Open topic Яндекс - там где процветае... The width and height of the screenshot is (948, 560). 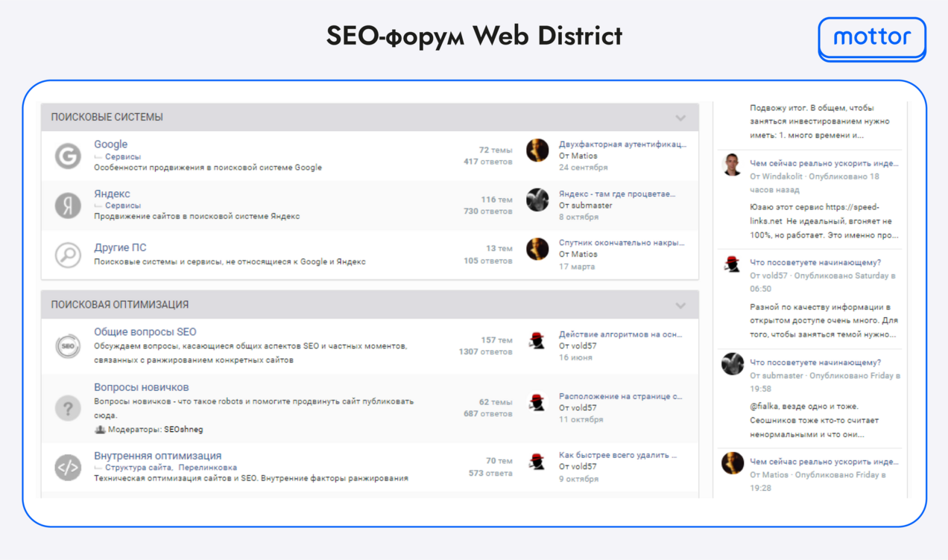pyautogui.click(x=617, y=194)
